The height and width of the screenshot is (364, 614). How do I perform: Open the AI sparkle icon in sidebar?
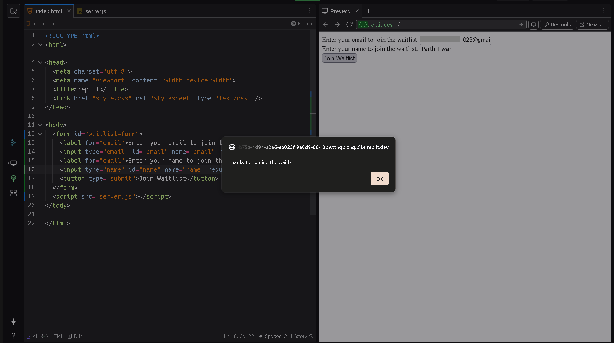[x=13, y=322]
